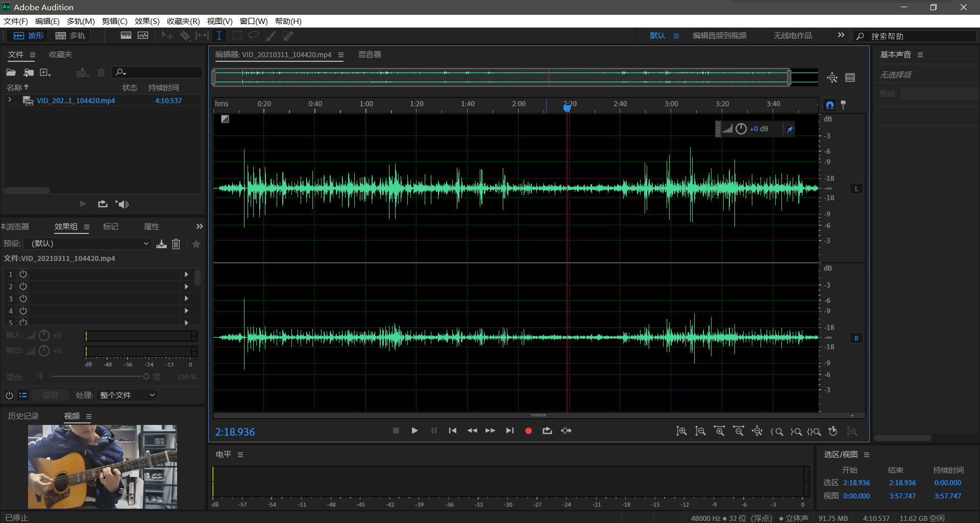Viewport: 980px width, 523px height.
Task: Expand the VID_202..1_104420.mp4 file entry
Action: tap(10, 101)
